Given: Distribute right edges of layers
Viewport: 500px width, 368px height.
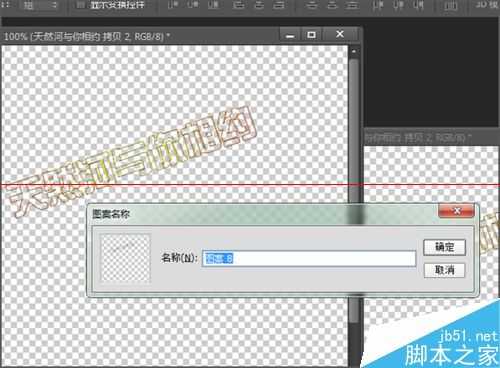Looking at the screenshot, I should click(x=418, y=5).
